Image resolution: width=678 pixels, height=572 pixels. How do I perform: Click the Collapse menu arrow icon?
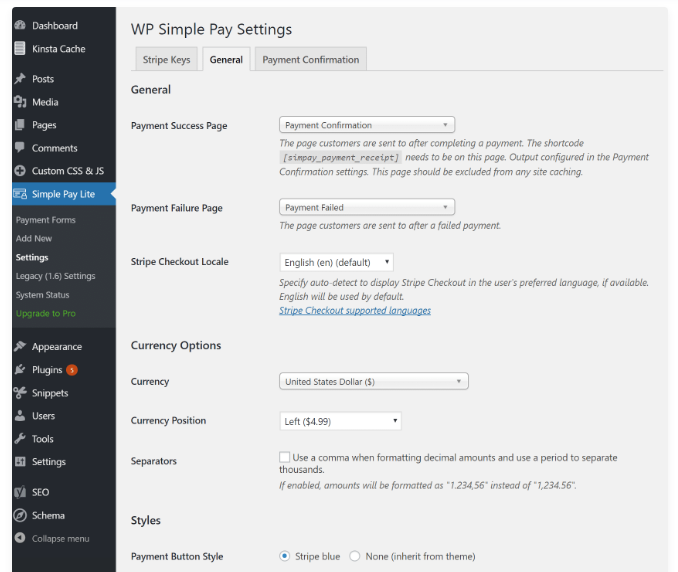click(20, 538)
